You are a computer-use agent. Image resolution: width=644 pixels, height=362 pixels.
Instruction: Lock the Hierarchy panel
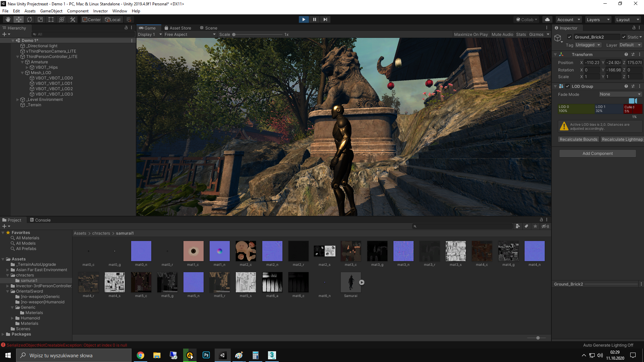tap(126, 28)
